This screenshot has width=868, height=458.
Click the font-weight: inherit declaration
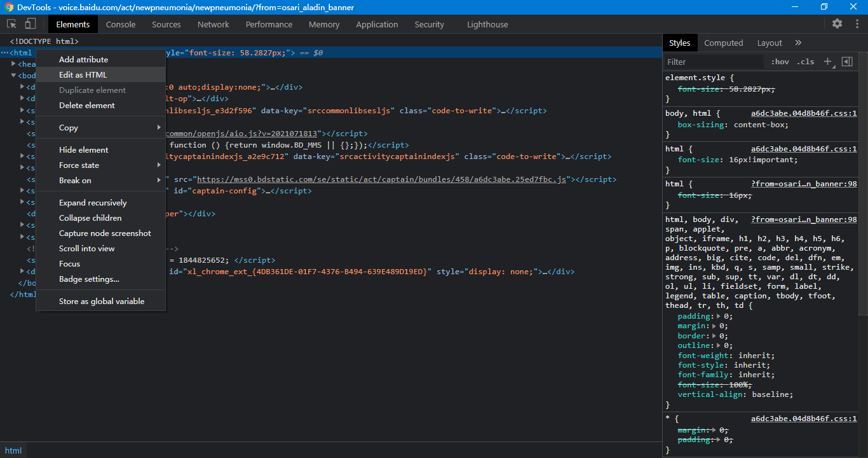[726, 356]
